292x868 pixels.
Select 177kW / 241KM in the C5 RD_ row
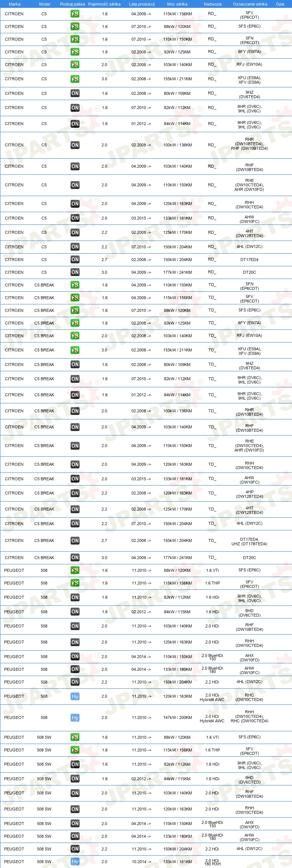tap(177, 272)
